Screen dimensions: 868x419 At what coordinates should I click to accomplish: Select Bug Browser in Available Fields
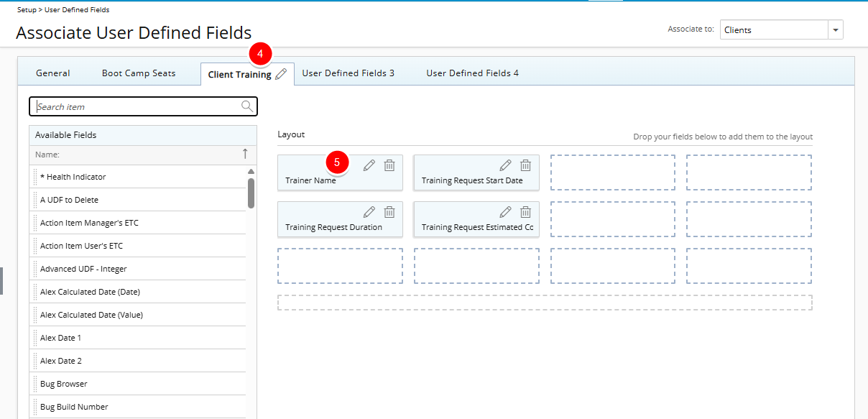(138, 384)
